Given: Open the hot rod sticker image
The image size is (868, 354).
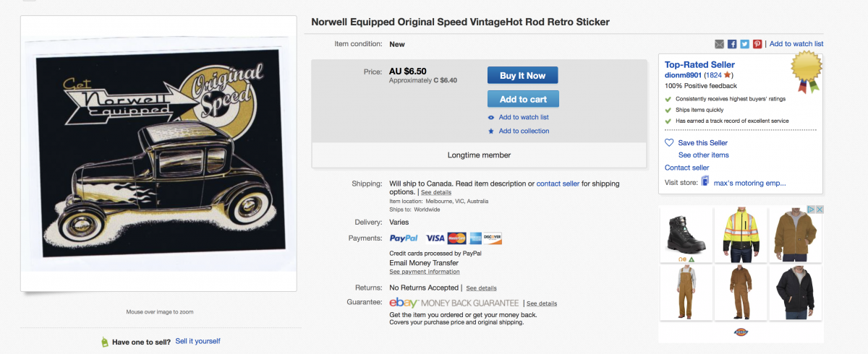Looking at the screenshot, I should 158,153.
